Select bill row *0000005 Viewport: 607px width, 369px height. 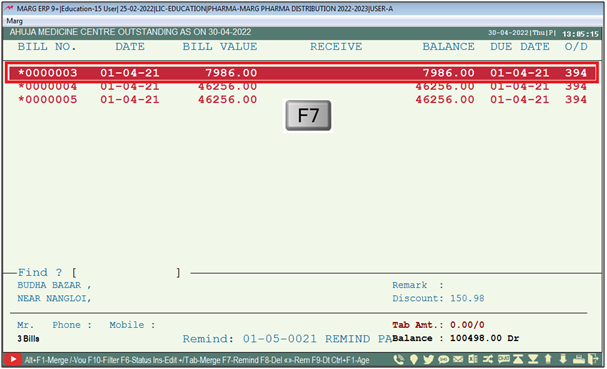tap(302, 100)
